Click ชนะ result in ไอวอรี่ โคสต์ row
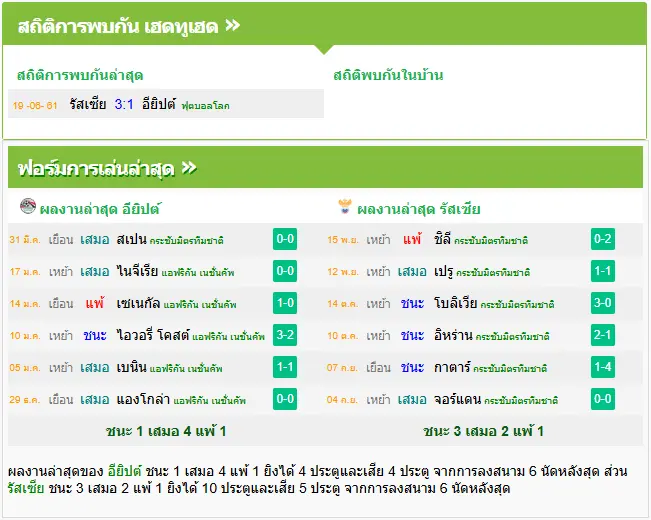The width and height of the screenshot is (651, 520). pos(95,335)
